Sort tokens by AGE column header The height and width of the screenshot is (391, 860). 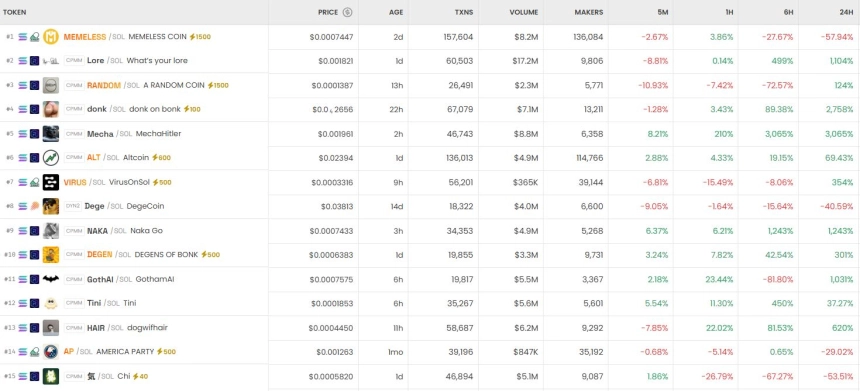coord(395,12)
